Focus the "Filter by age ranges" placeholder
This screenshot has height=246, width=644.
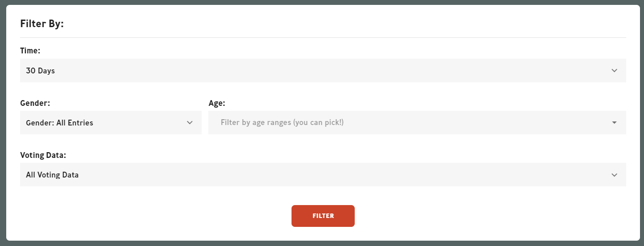point(282,123)
